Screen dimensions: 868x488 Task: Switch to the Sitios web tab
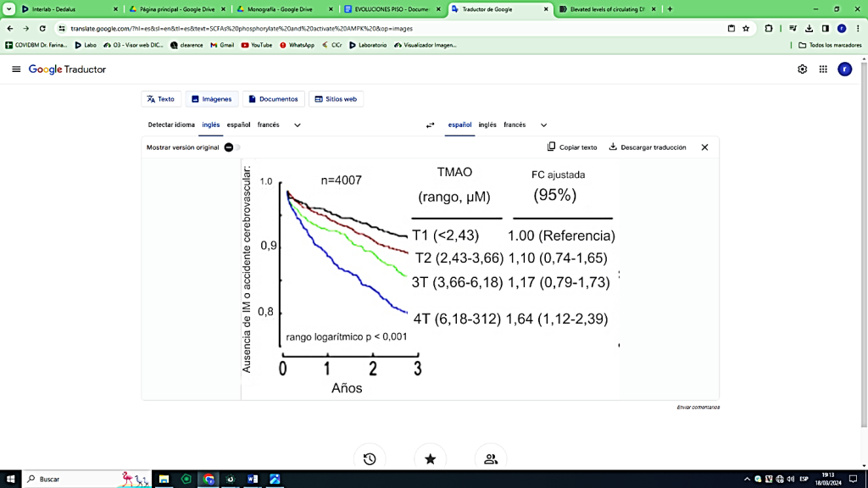(336, 99)
